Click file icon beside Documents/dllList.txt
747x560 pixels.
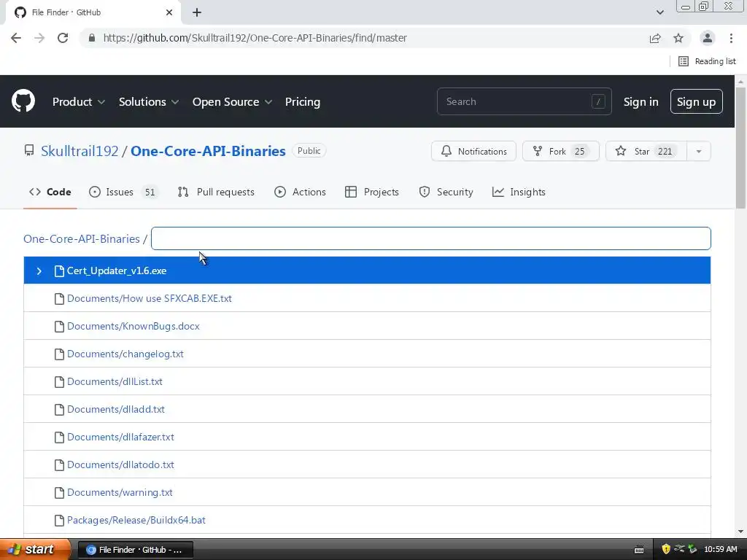(x=59, y=381)
